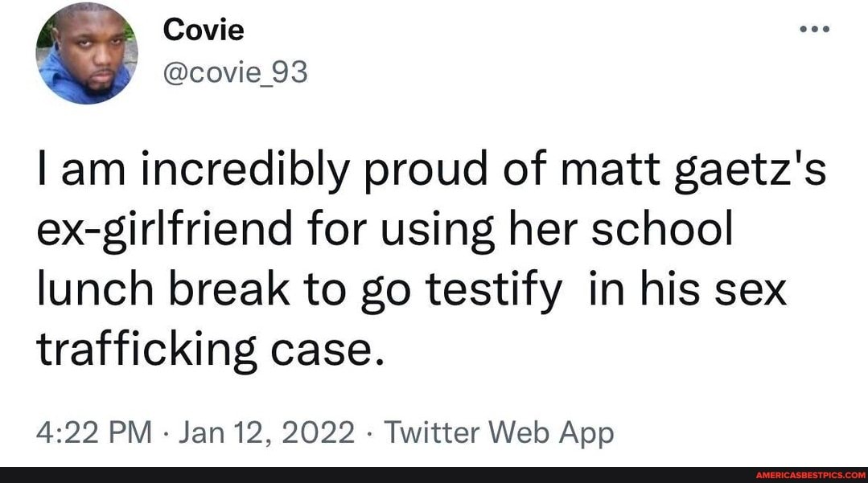This screenshot has height=483, width=868.
Task: Click the @covie_93 handle
Action: (x=236, y=72)
